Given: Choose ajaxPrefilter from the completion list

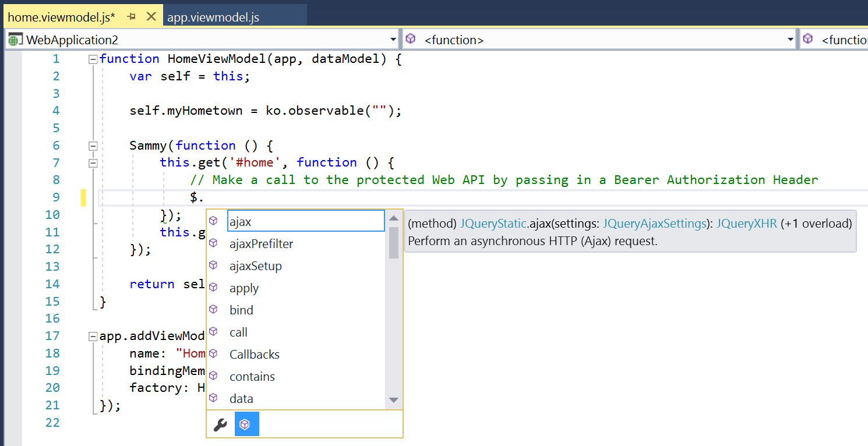Looking at the screenshot, I should pos(261,244).
